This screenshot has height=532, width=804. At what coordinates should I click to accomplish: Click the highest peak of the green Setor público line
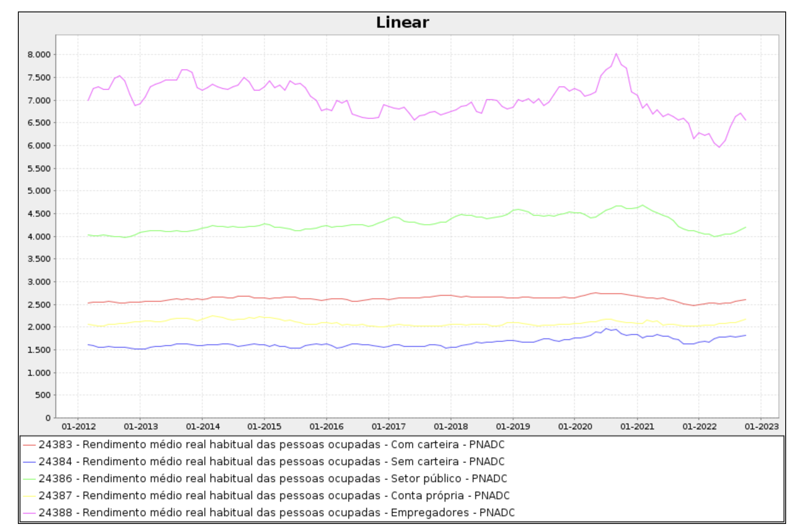point(643,205)
